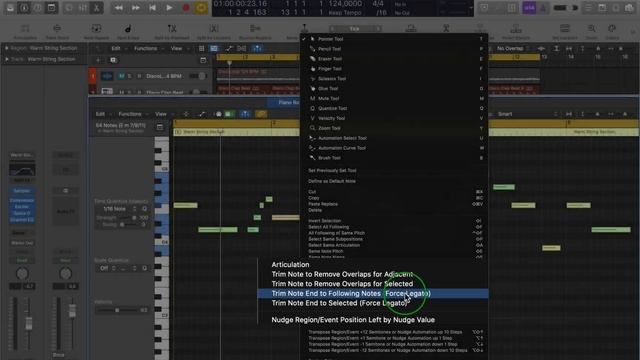The image size is (640, 360).
Task: Open the No Overlap drag mode dropdown
Action: [x=513, y=49]
